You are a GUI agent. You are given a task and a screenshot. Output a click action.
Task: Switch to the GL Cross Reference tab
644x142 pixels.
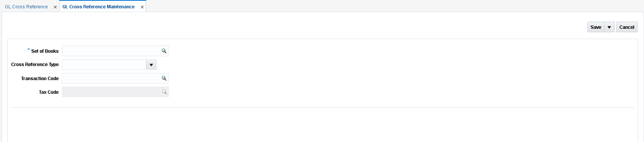pos(26,7)
